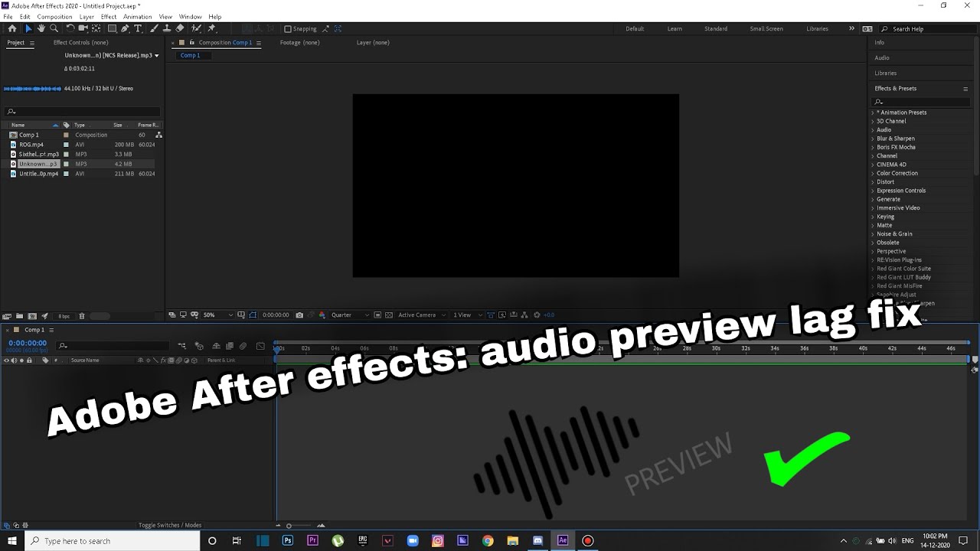Screen dimensions: 980x551
Task: Select the Brush tool
Action: (x=154, y=28)
